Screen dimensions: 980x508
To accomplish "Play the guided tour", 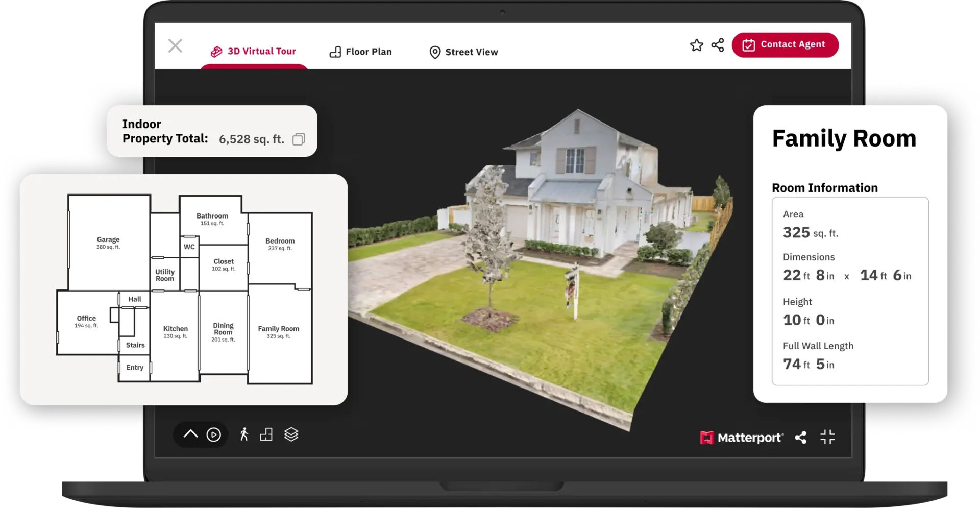I will pos(213,434).
